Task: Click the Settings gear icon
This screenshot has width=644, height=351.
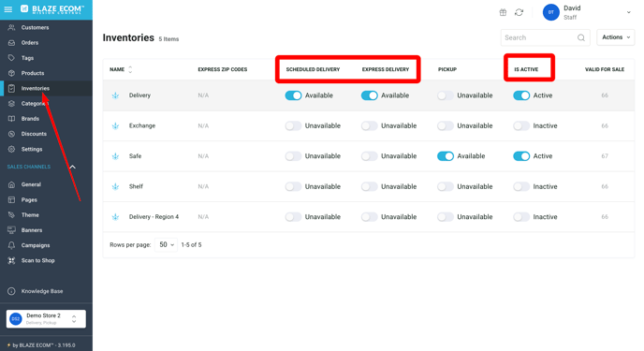Action: pyautogui.click(x=11, y=149)
